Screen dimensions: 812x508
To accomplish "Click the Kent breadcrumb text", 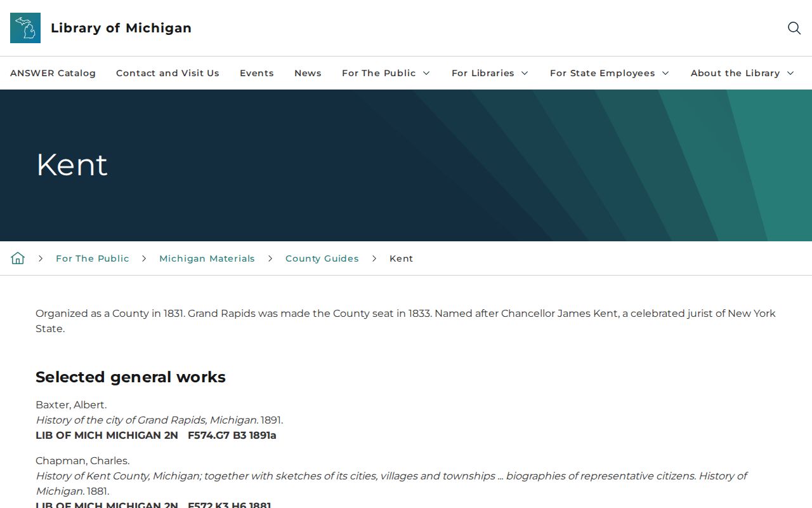I will pos(401,258).
